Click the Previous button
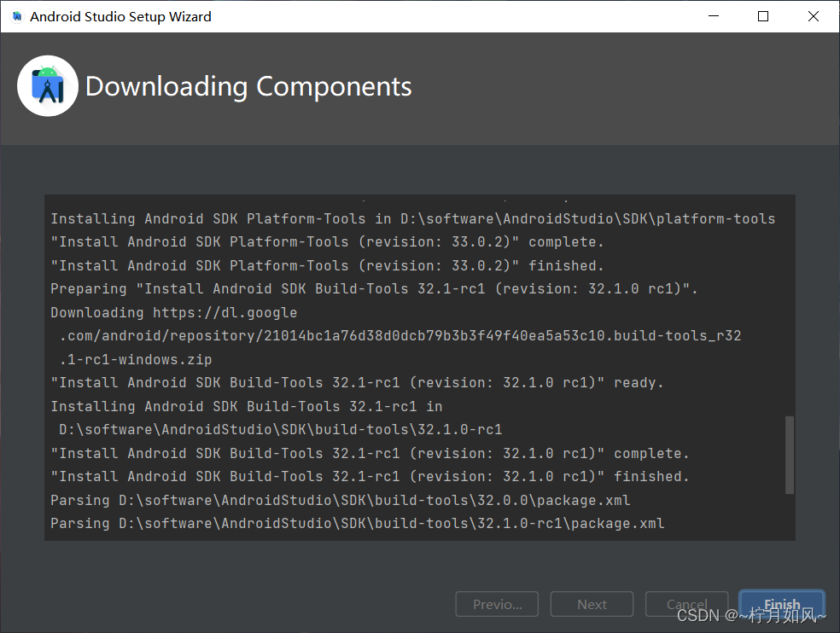Image resolution: width=840 pixels, height=633 pixels. 497,604
